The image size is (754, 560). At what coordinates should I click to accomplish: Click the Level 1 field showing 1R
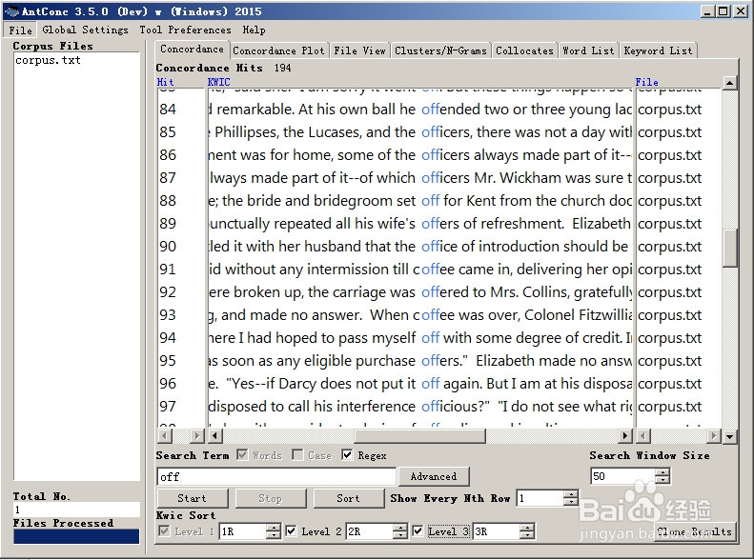coord(242,531)
